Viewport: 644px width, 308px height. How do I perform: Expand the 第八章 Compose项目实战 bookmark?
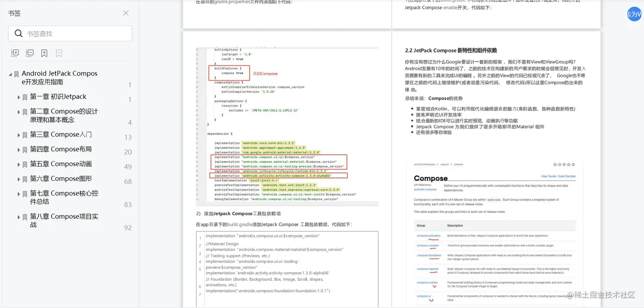click(19, 217)
